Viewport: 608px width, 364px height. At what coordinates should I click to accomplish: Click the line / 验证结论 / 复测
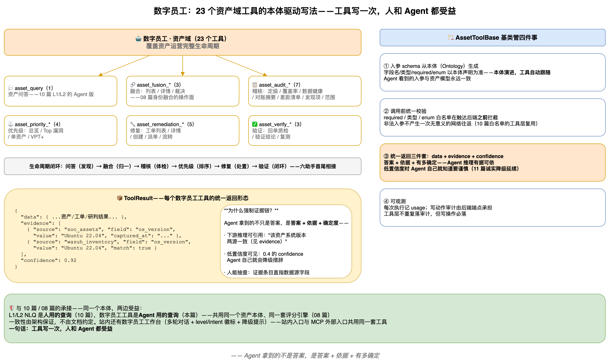point(271,137)
